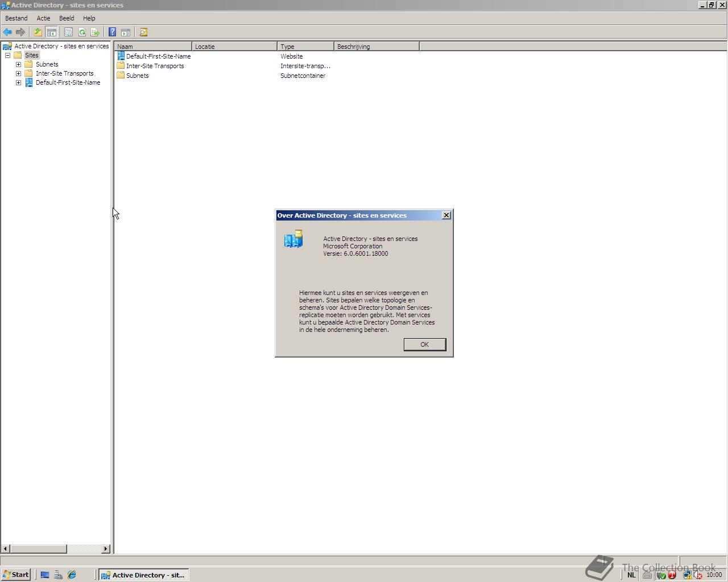This screenshot has height=582, width=728.
Task: Expand the Default-First-Site-Name tree node
Action: (18, 82)
